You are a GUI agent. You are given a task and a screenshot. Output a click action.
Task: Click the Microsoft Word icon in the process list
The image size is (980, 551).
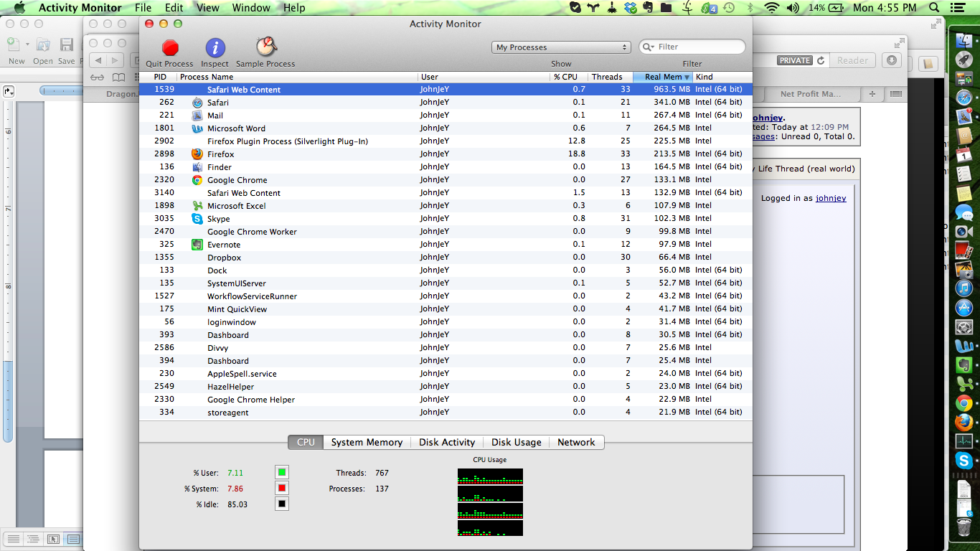point(197,128)
